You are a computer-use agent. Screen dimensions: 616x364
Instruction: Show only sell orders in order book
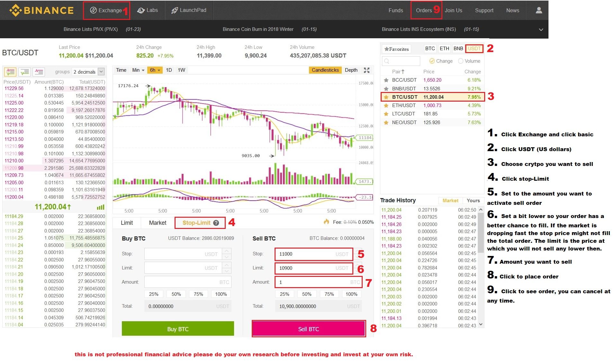(39, 72)
